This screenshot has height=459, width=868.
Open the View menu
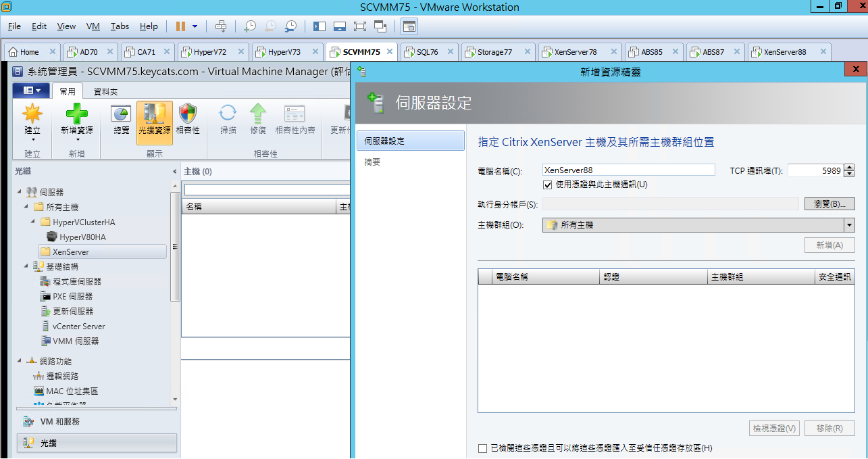[66, 26]
